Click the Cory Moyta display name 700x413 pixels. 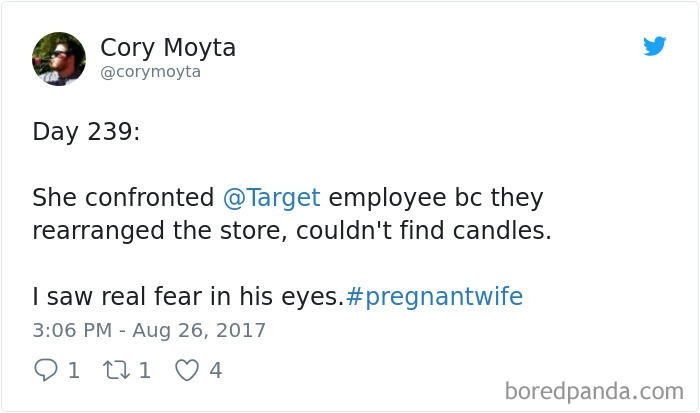pyautogui.click(x=168, y=47)
